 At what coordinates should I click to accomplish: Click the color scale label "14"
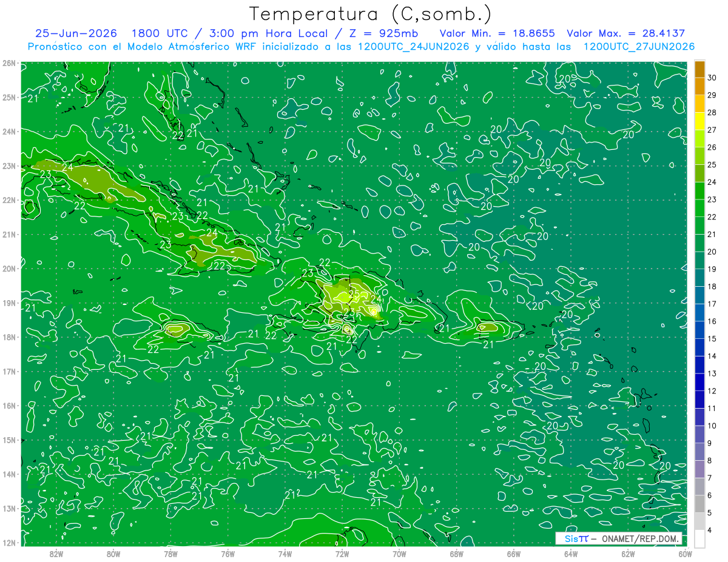(x=712, y=356)
